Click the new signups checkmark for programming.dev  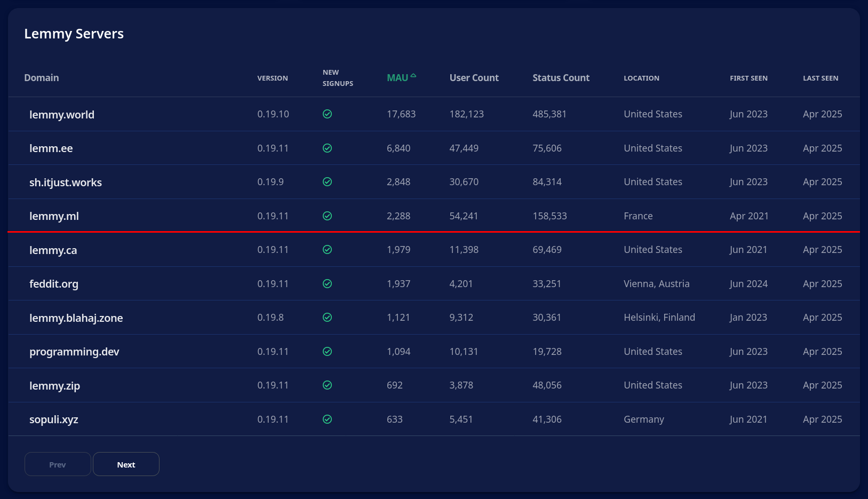pos(328,352)
